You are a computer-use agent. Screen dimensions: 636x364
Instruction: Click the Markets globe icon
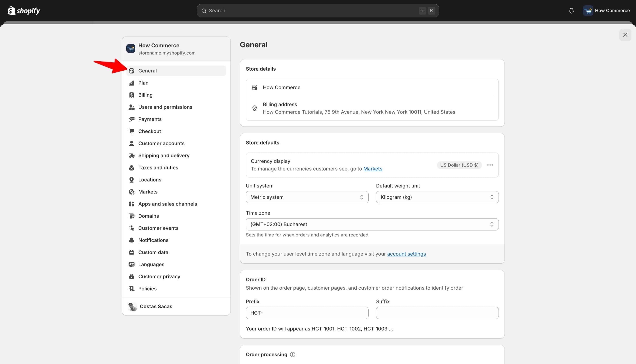pos(132,192)
